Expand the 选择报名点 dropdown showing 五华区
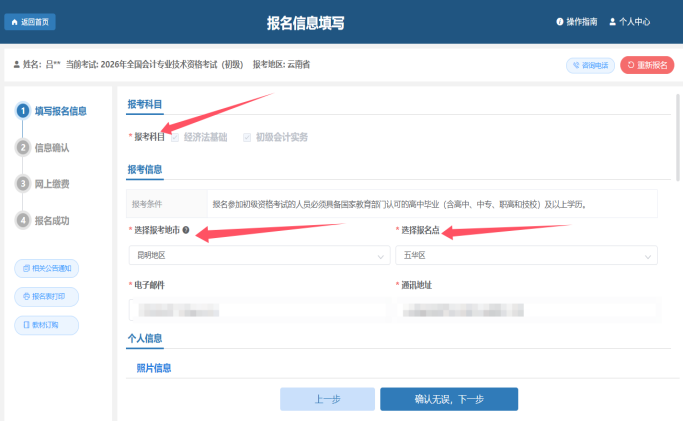 tap(526, 256)
